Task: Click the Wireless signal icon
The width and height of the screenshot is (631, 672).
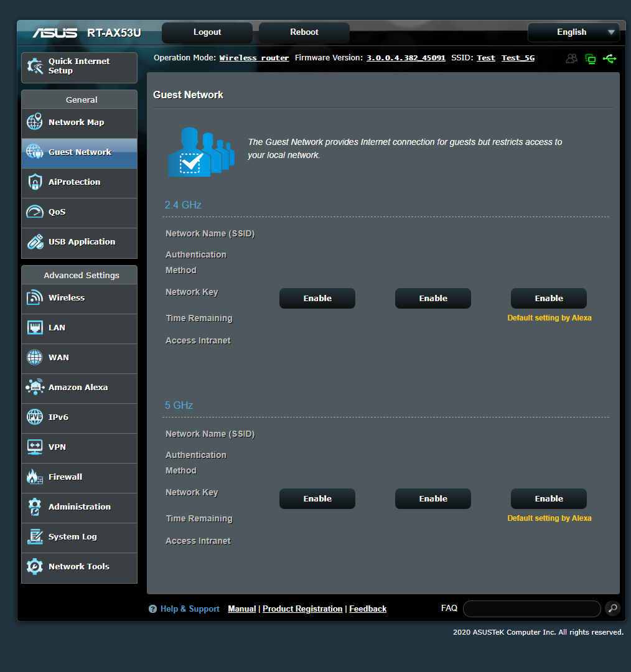Action: pos(35,297)
